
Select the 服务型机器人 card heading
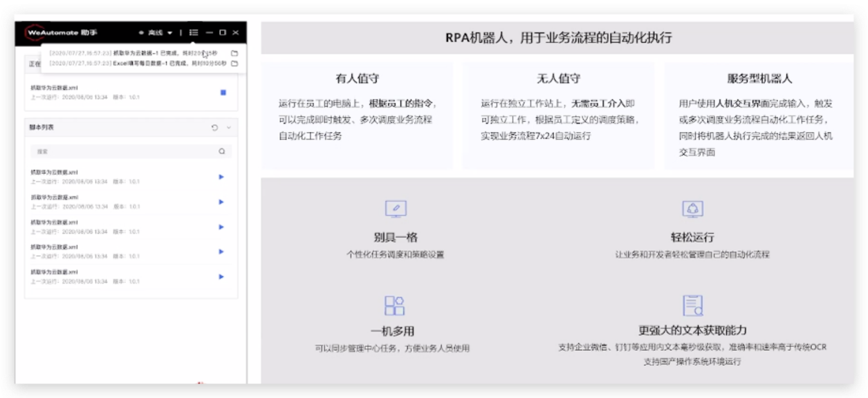759,79
